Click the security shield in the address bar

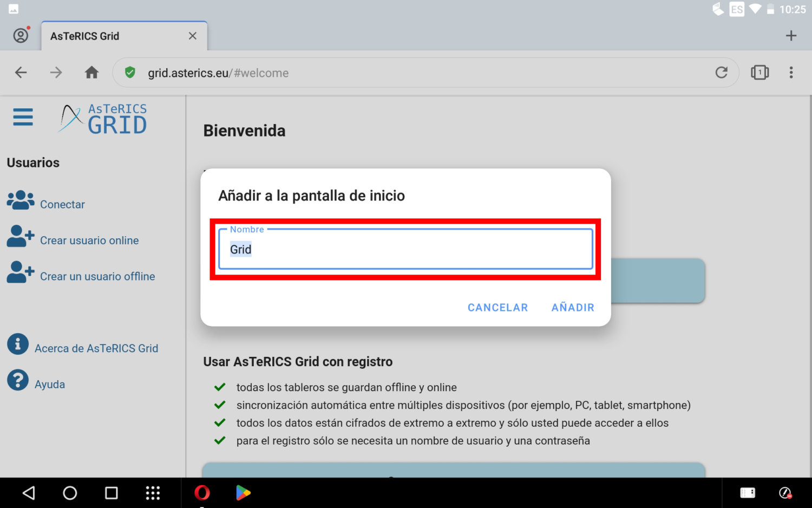[130, 72]
